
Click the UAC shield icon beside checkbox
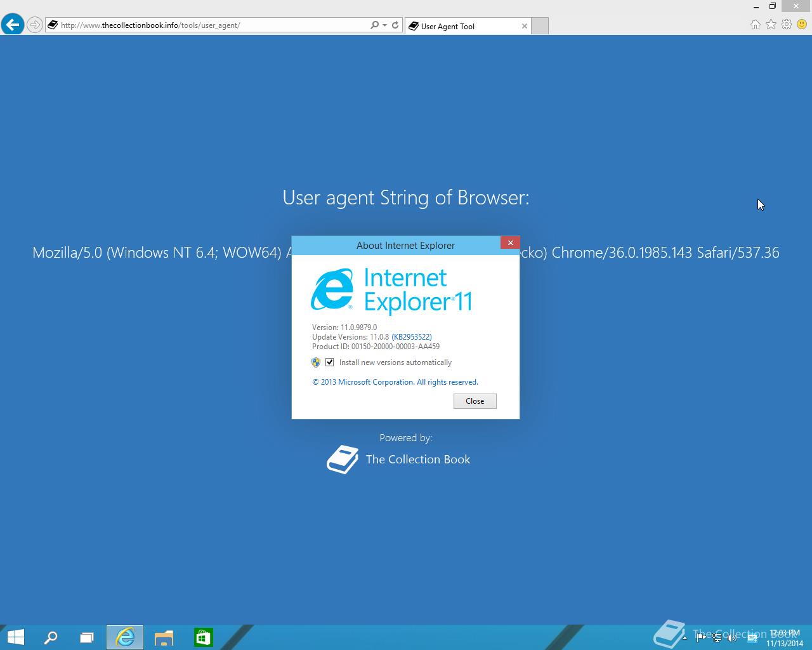[316, 362]
